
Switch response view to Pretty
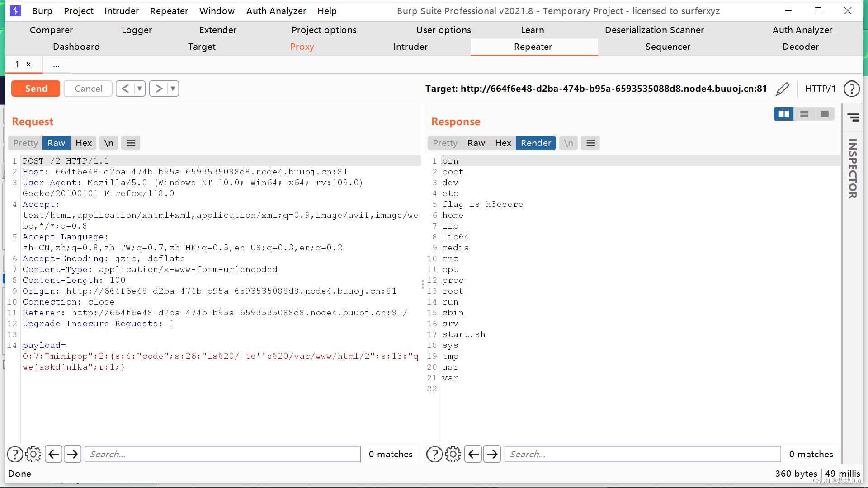pyautogui.click(x=445, y=143)
